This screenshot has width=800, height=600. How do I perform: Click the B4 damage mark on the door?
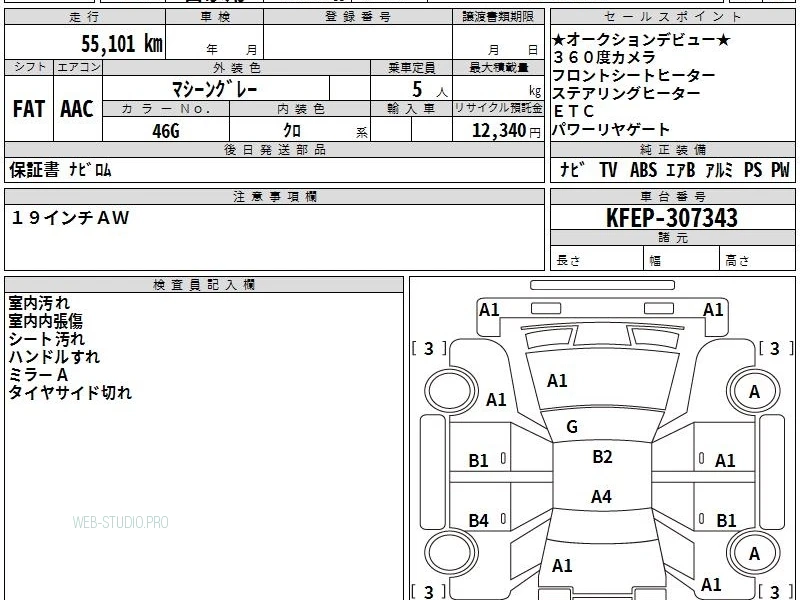pyautogui.click(x=479, y=521)
